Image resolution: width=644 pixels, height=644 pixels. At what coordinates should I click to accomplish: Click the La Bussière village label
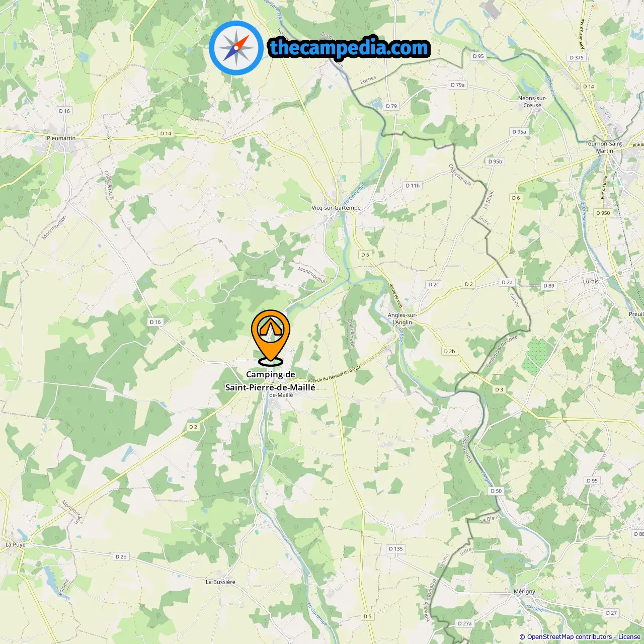click(220, 582)
